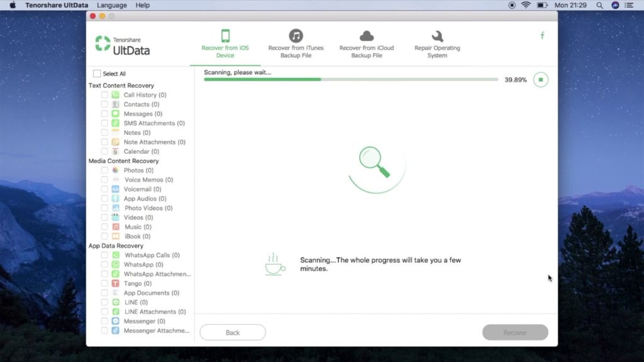Check the Contacts checkbox

(104, 104)
